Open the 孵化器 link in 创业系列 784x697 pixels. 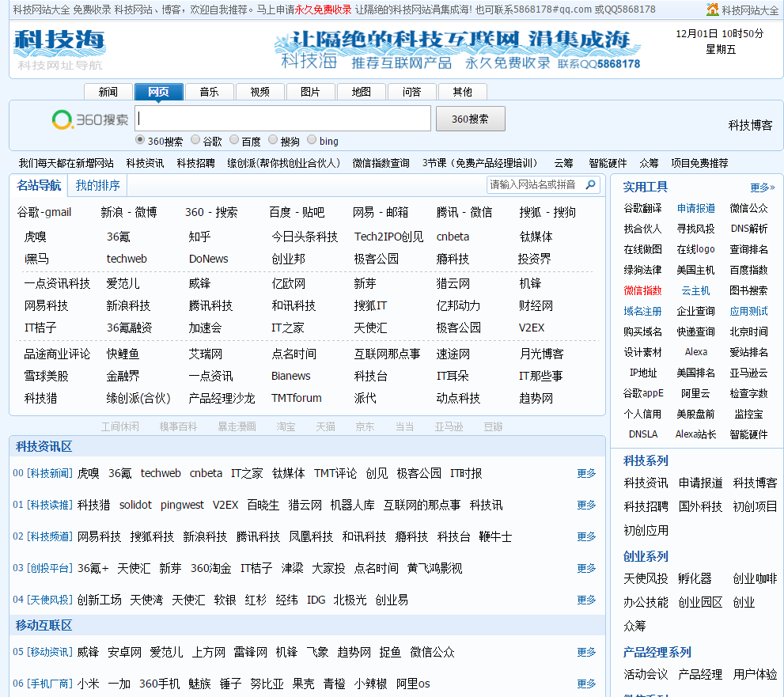point(695,578)
